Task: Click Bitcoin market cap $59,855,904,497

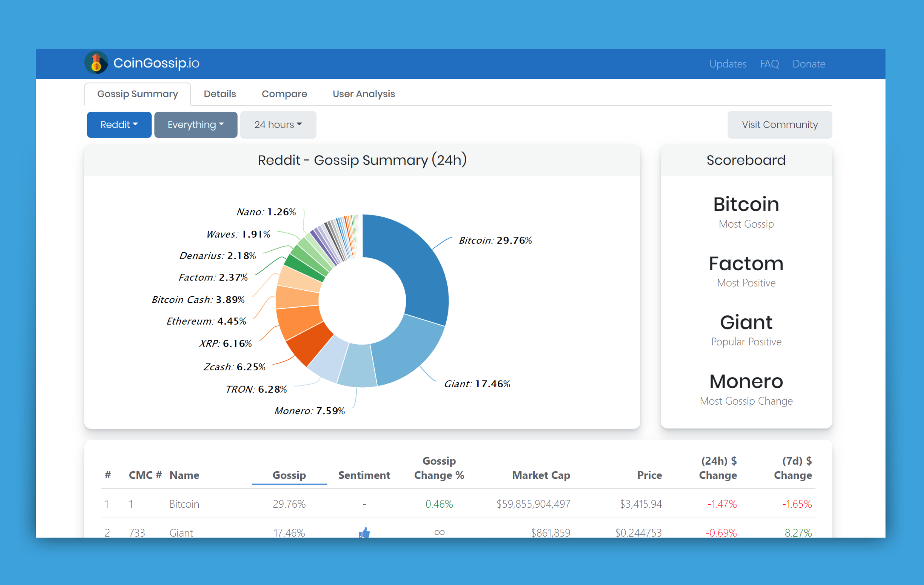Action: point(533,504)
